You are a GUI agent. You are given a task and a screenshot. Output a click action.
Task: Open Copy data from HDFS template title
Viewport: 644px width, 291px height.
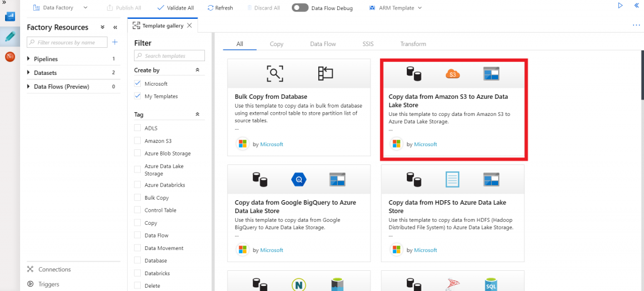point(448,207)
